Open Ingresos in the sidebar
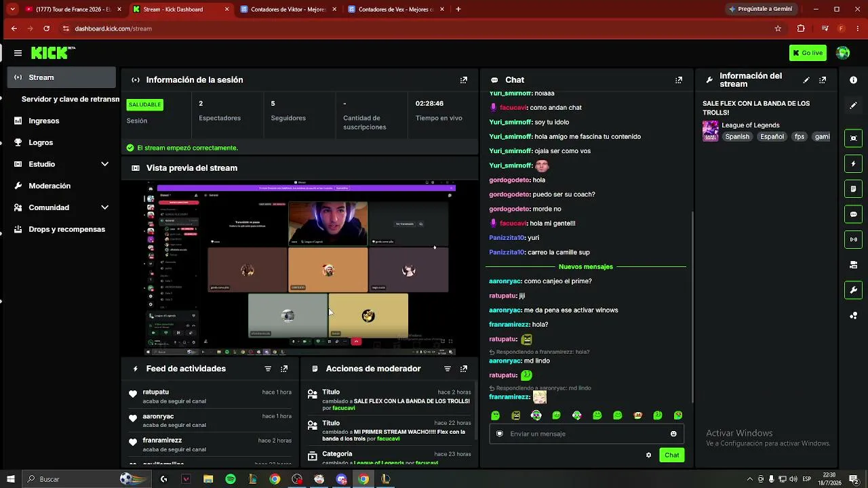This screenshot has height=488, width=868. [62, 121]
